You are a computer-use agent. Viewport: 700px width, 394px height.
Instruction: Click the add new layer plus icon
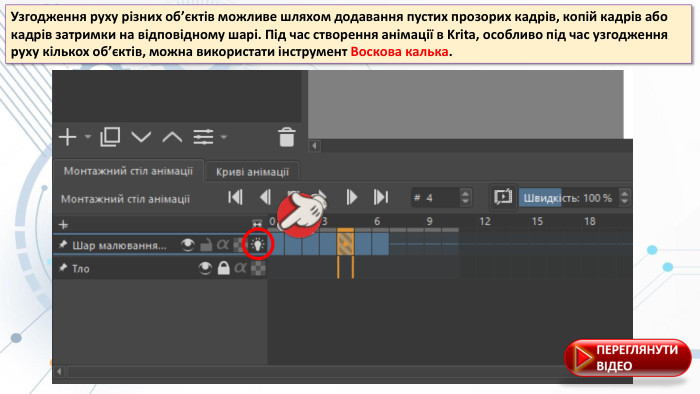pyautogui.click(x=67, y=137)
